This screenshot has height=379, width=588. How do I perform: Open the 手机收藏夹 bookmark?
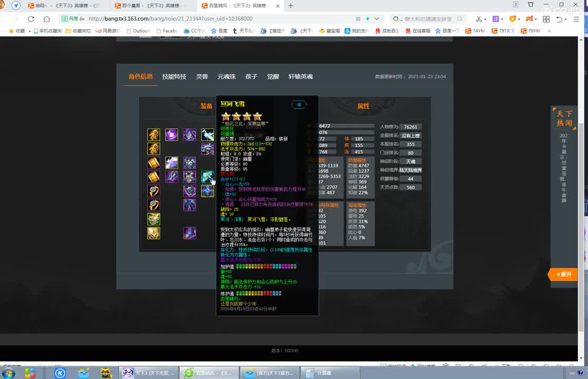click(x=47, y=31)
